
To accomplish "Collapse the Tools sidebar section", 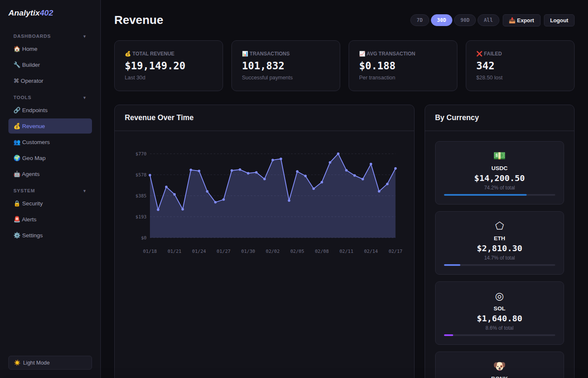I will 84,98.
